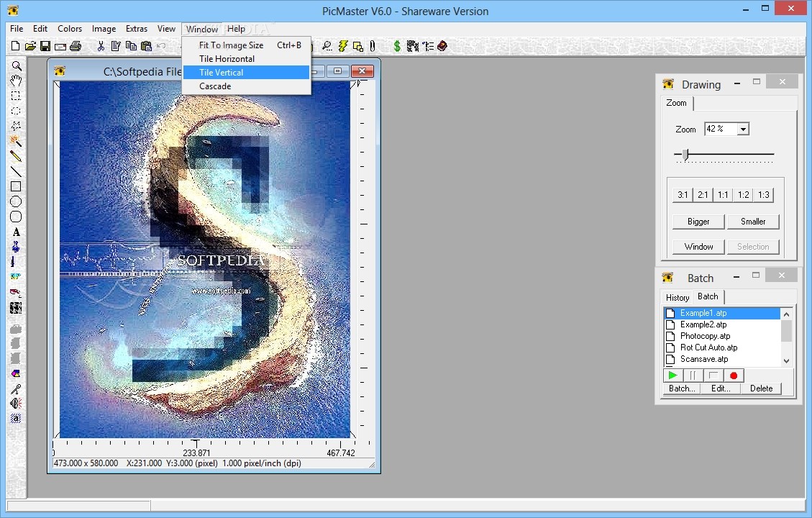The height and width of the screenshot is (518, 812).
Task: Select the colored shapes tool icon
Action: click(16, 373)
